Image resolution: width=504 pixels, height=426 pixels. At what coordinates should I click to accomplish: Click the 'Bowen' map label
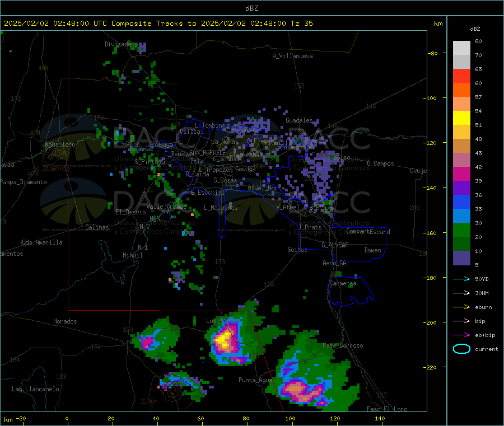[x=372, y=250]
